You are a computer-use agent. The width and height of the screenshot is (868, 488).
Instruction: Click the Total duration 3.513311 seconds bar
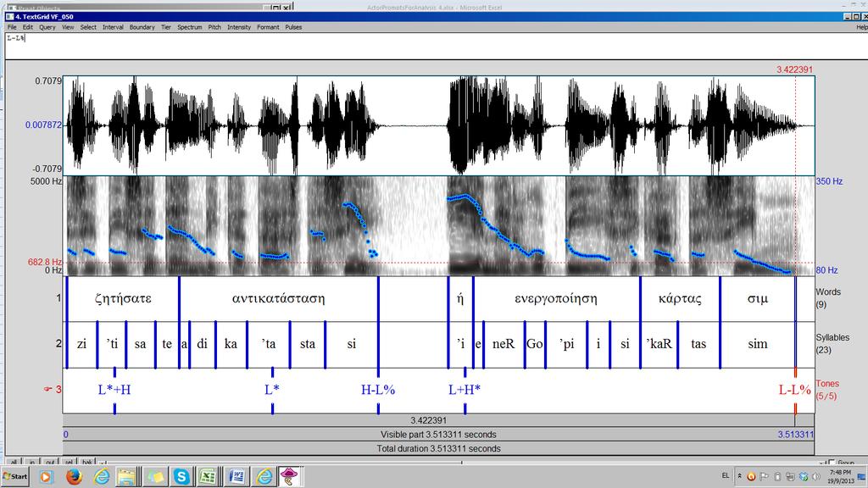(438, 449)
